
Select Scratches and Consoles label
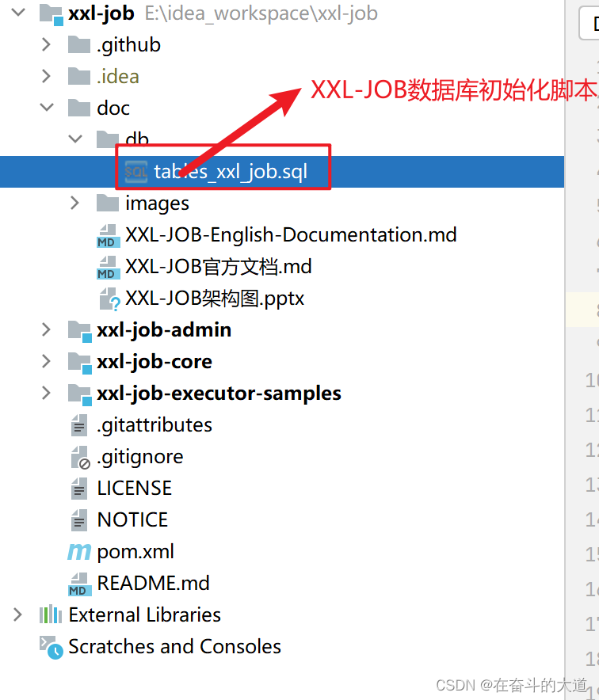[x=174, y=647]
